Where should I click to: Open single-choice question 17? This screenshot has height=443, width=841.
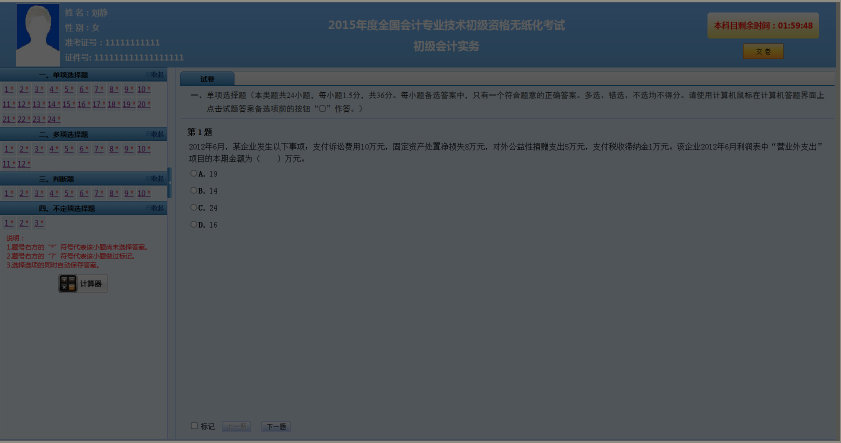99,105
